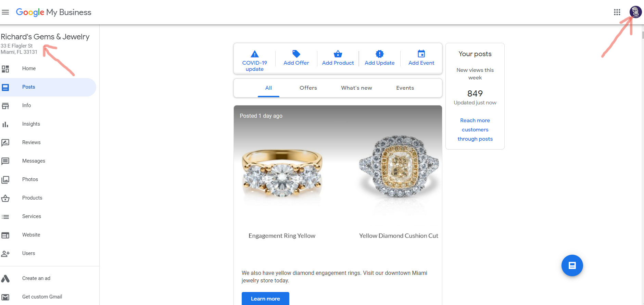Click the Google My Business logo

(x=54, y=12)
